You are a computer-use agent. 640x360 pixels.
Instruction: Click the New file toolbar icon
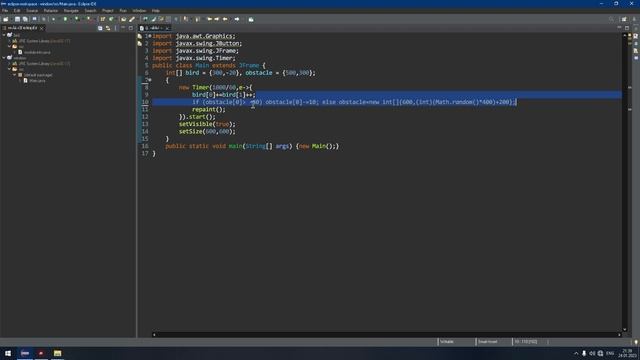click(x=6, y=19)
